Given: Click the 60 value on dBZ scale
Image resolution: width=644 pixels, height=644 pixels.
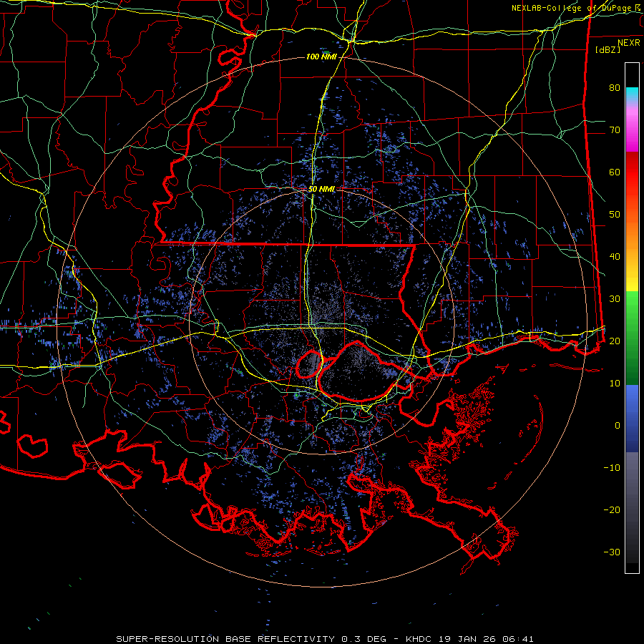Looking at the screenshot, I should point(615,172).
